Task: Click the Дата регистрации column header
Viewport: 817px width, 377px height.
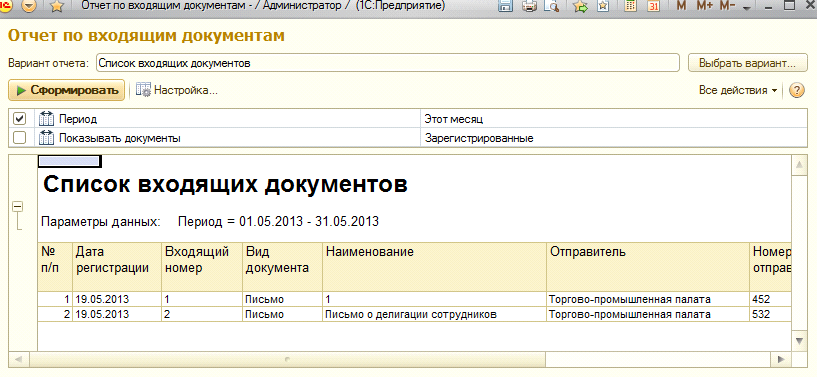Action: (117, 266)
